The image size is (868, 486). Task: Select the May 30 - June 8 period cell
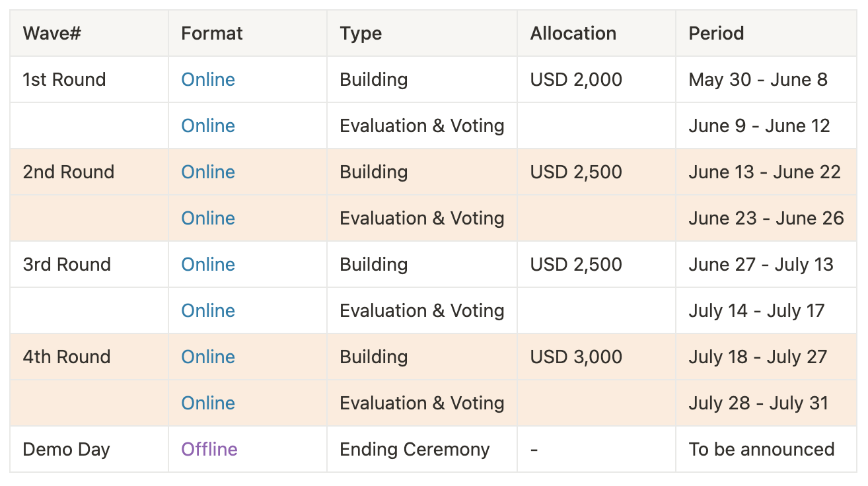758,80
